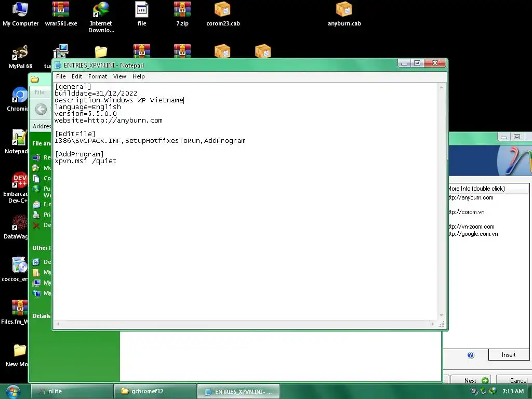Switch to the gchromef32 taskbar button
This screenshot has height=399, width=532.
(155, 391)
